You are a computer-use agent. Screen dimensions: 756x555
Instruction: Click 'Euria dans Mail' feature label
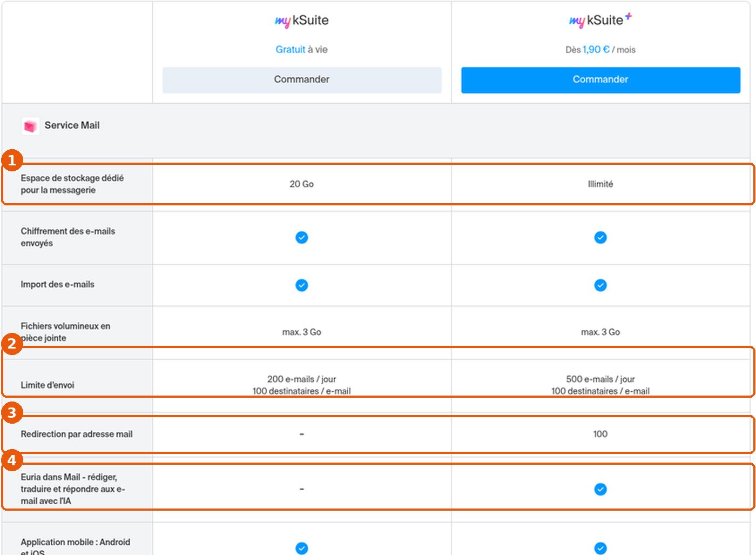pyautogui.click(x=73, y=489)
